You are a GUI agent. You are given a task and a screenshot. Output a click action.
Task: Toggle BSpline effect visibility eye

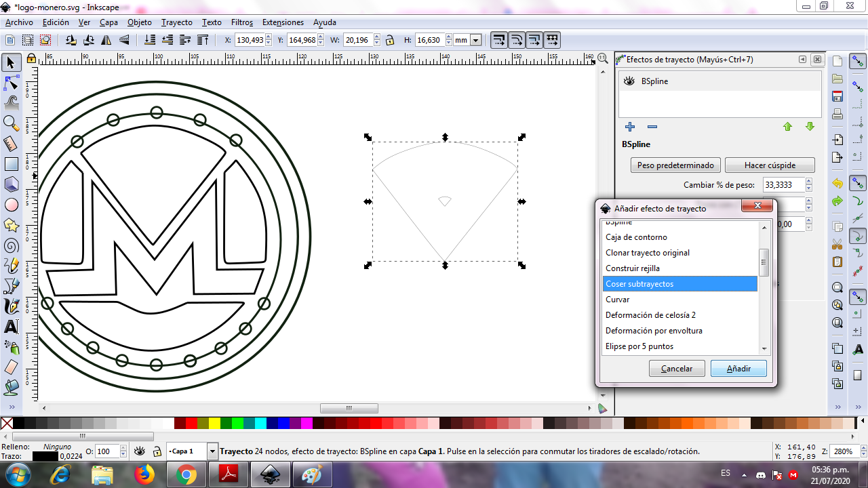[x=629, y=81]
